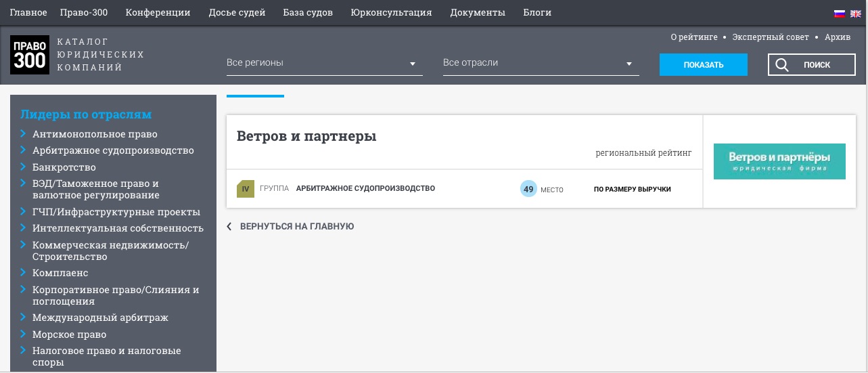Screen dimensions: 868x373
Task: Open the Архив link
Action: point(838,37)
